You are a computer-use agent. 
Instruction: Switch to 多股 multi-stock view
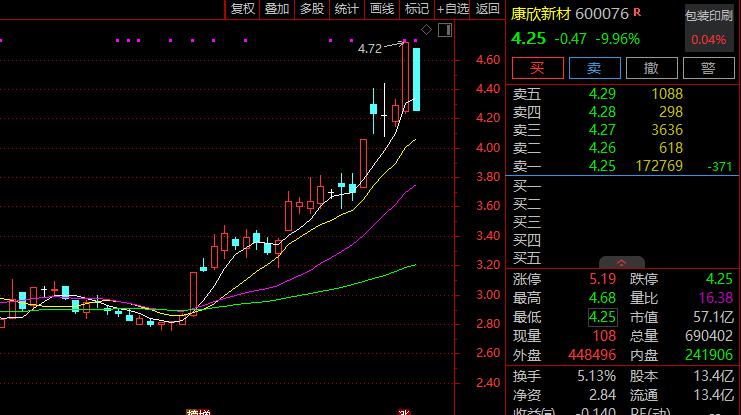[x=311, y=9]
